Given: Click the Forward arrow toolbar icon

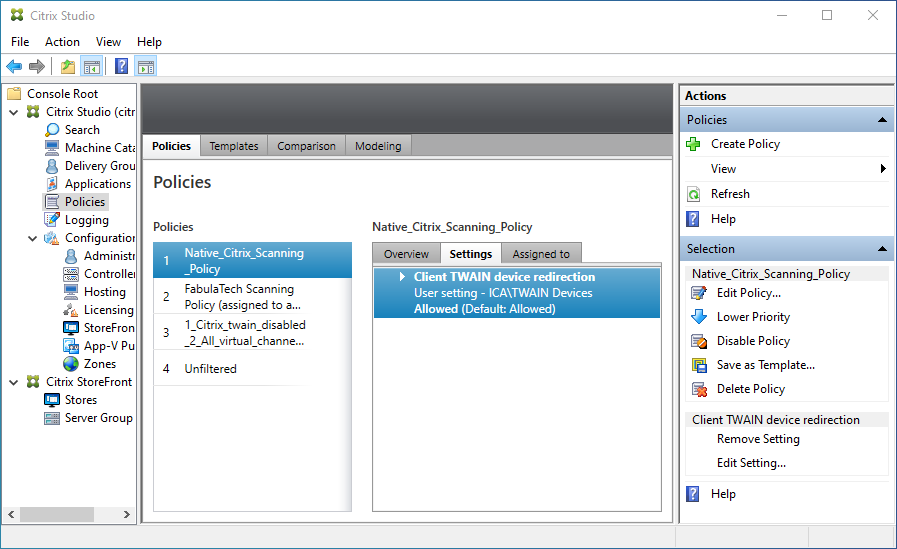Looking at the screenshot, I should (37, 67).
